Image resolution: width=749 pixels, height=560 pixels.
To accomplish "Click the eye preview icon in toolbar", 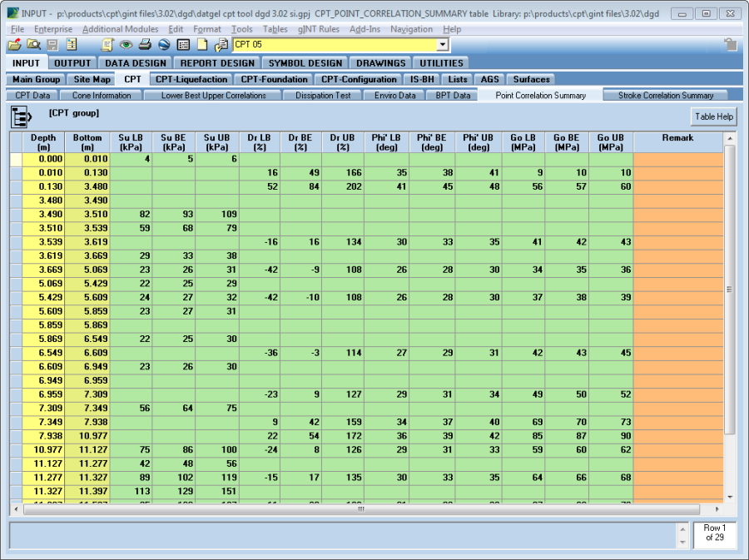I will pyautogui.click(x=126, y=45).
